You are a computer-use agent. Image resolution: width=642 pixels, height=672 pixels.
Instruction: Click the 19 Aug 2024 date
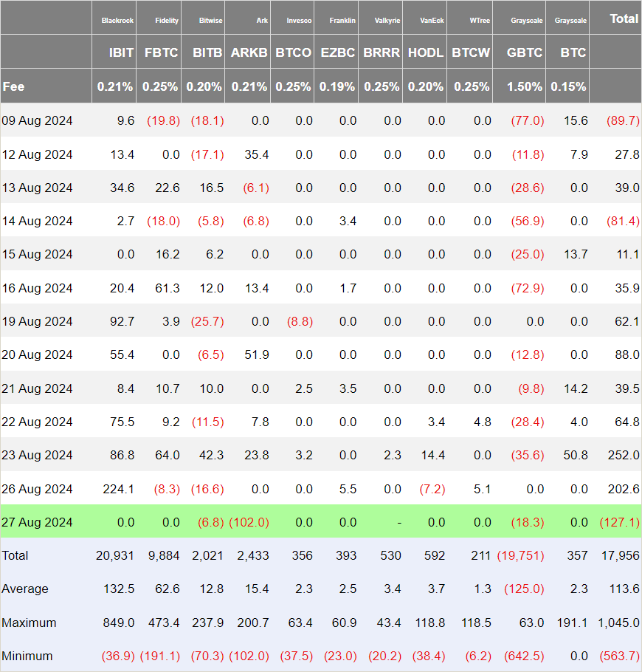[37, 321]
